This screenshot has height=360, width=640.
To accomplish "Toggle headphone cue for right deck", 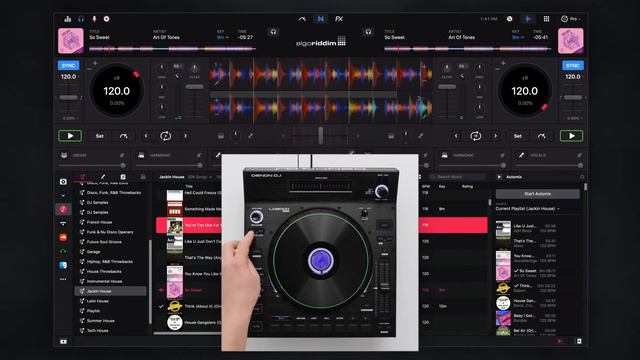I will [x=368, y=32].
